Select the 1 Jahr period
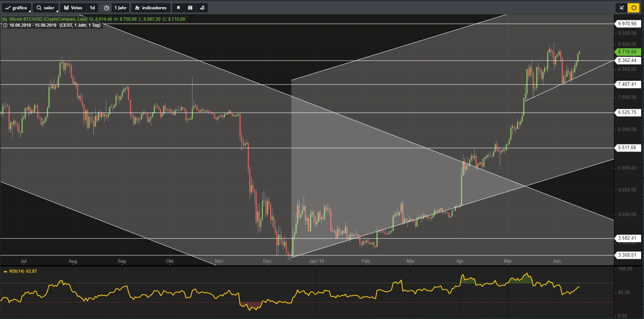This screenshot has height=319, width=644. click(x=121, y=8)
